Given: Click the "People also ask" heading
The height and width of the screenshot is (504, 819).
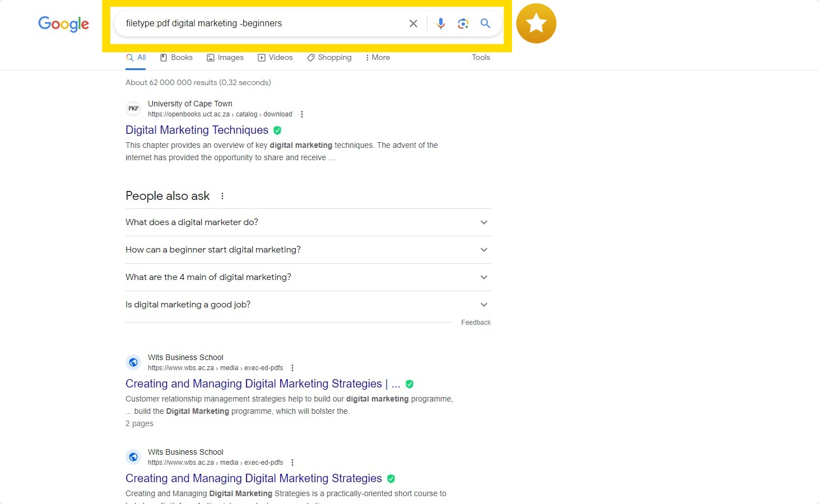Looking at the screenshot, I should pos(167,196).
